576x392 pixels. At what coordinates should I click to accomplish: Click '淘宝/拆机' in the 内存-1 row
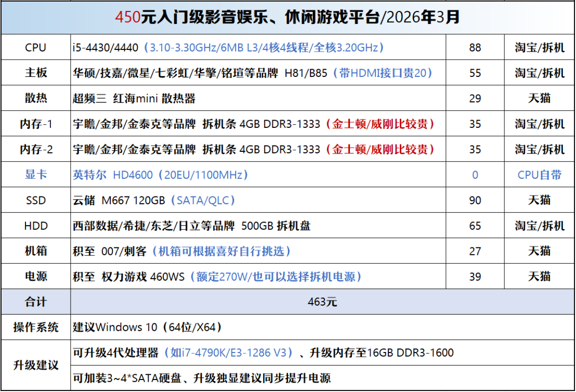(540, 124)
